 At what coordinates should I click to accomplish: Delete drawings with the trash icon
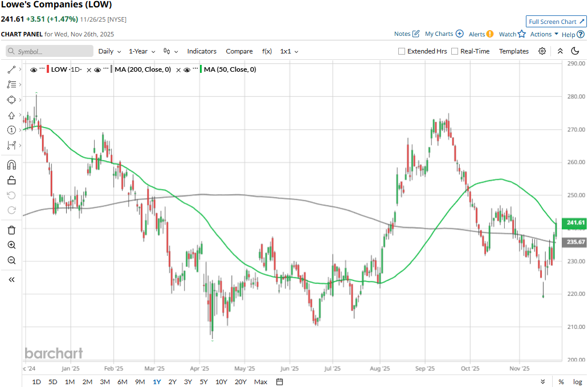pyautogui.click(x=11, y=230)
